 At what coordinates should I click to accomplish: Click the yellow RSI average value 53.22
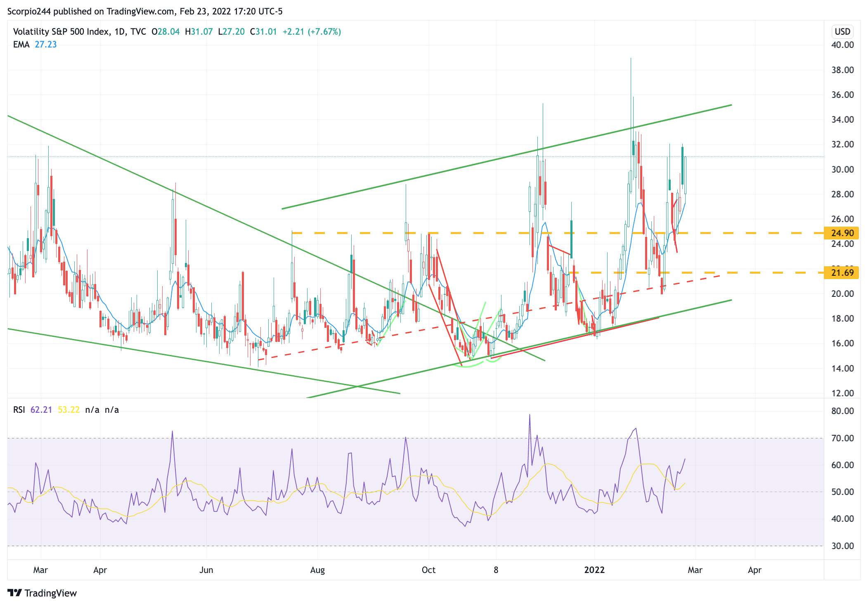tap(69, 410)
